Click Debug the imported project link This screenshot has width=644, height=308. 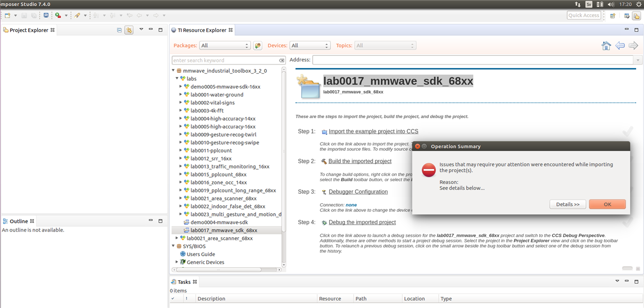click(362, 222)
